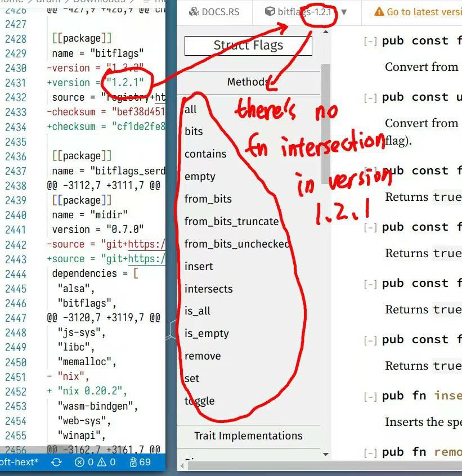Screen dimensions: 462x476
Task: Open the Trait Implementations section heading
Action: coord(248,435)
